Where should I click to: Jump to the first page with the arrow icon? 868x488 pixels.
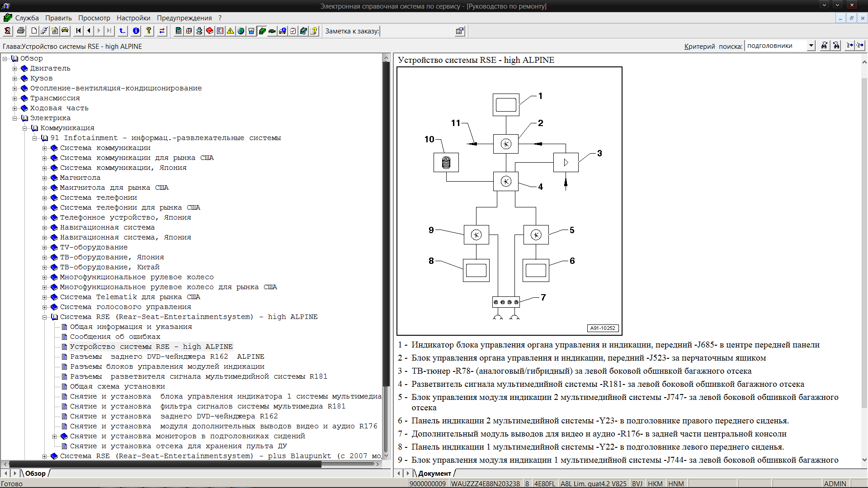pyautogui.click(x=79, y=31)
